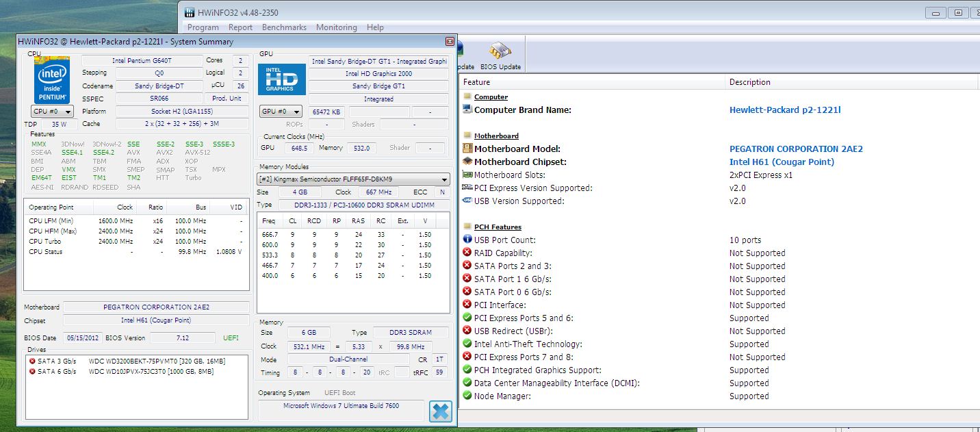Click the Microsoft Windows 7 Ultimate field
This screenshot has width=980, height=432.
click(x=341, y=409)
